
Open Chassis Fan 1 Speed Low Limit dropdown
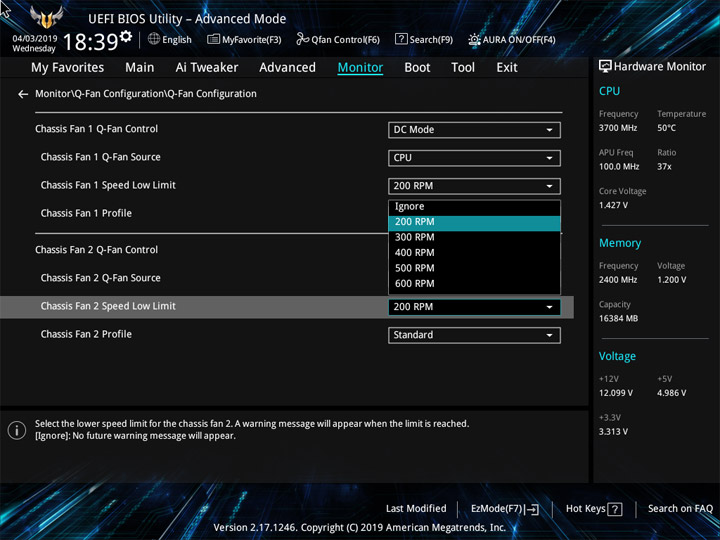474,186
